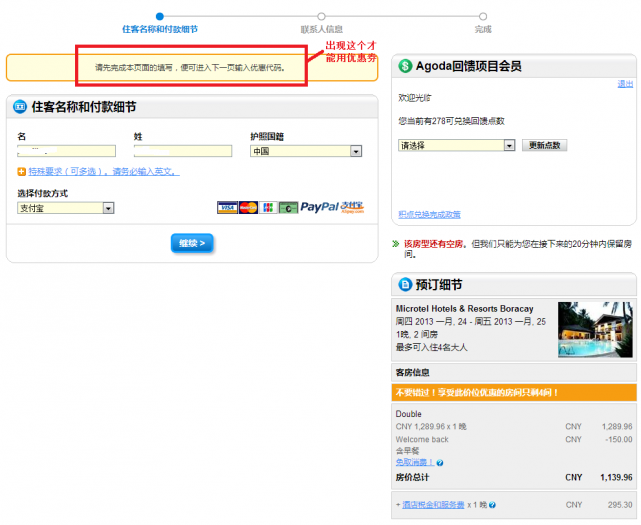The image size is (641, 525).
Task: Go to step 完成
Action: tap(483, 23)
